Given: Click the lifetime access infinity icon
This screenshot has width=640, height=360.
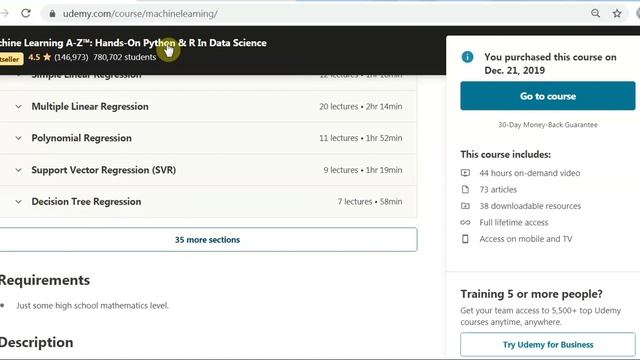Looking at the screenshot, I should click(465, 222).
